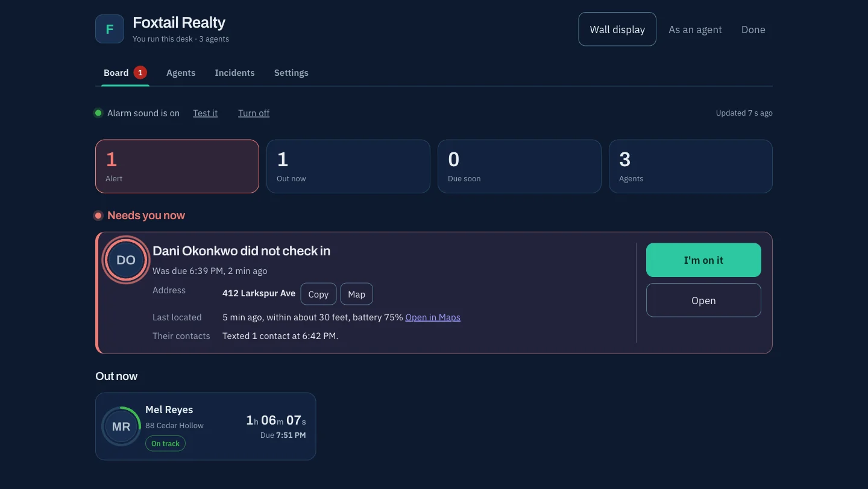Open the Board tab
This screenshot has height=489, width=868.
click(x=125, y=73)
